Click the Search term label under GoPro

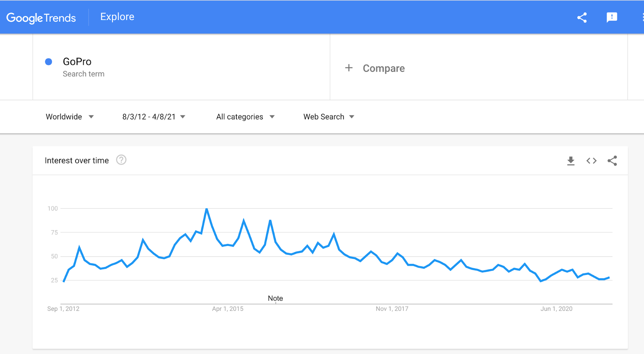pos(83,74)
